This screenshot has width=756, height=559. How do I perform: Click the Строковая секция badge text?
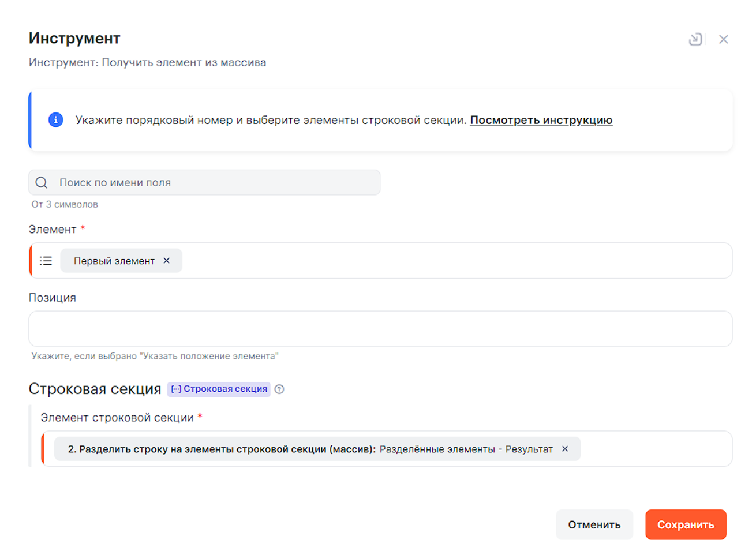[x=225, y=389]
